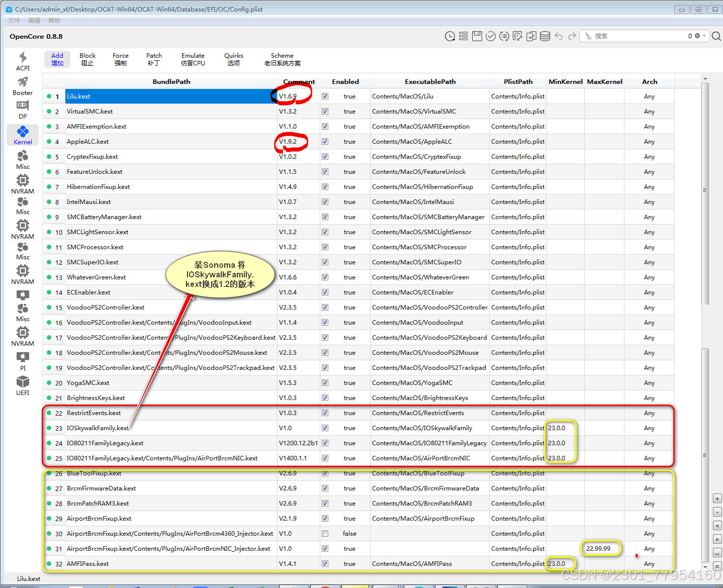
Task: Select the Contents/MacOS/FeatureUnlock executable path cell
Action: tap(429, 172)
